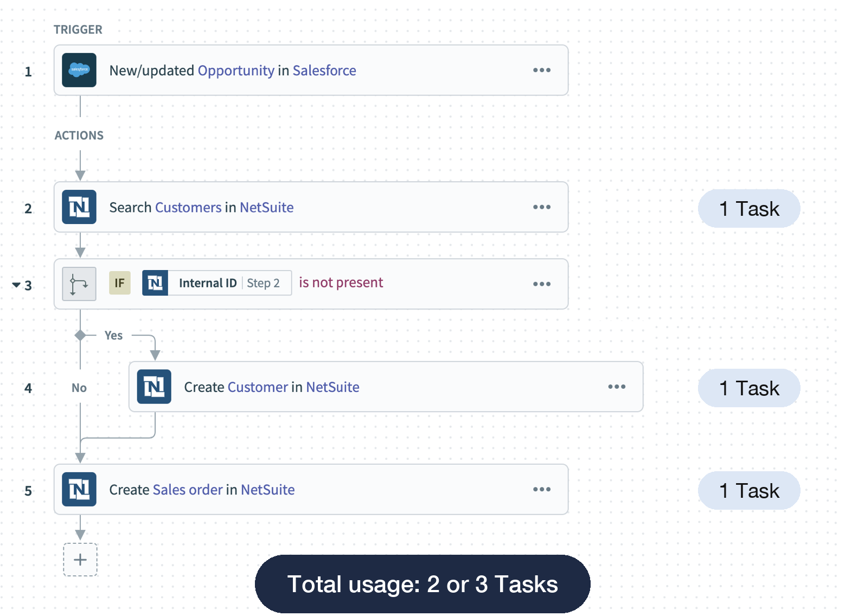The width and height of the screenshot is (845, 616).
Task: Click the Total usage: 2 or 3 Tasks banner
Action: pos(422,584)
